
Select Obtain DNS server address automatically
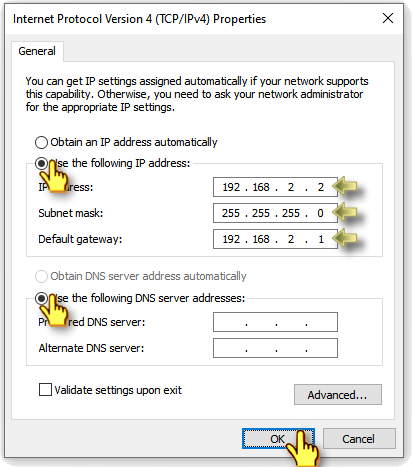coord(41,276)
